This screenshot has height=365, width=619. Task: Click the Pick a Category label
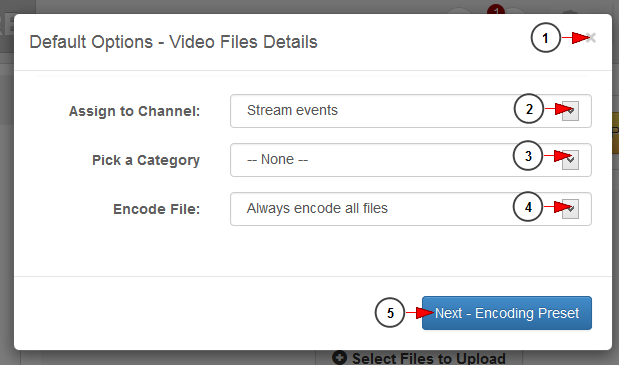[146, 160]
